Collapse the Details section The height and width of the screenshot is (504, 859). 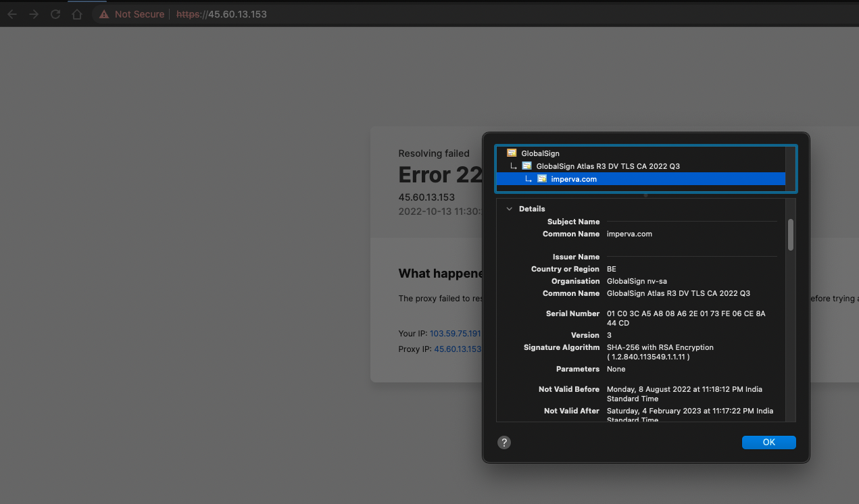[x=509, y=209]
